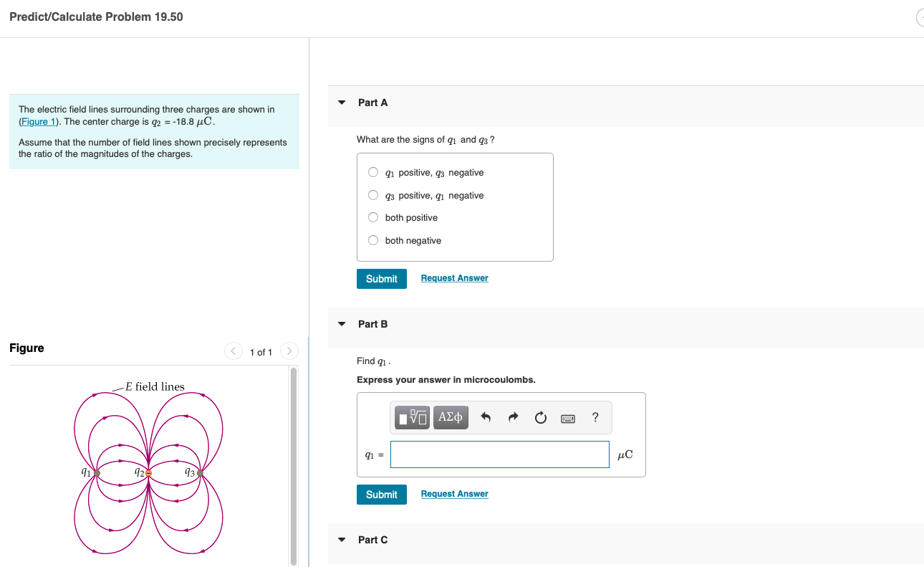Viewport: 924px width, 567px height.
Task: Submit the Part A answer
Action: pyautogui.click(x=382, y=279)
